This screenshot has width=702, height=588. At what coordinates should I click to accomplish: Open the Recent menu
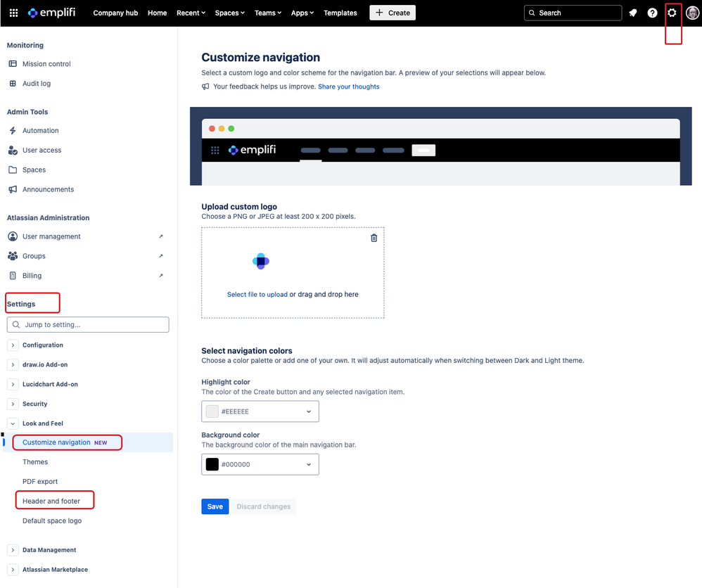(191, 13)
